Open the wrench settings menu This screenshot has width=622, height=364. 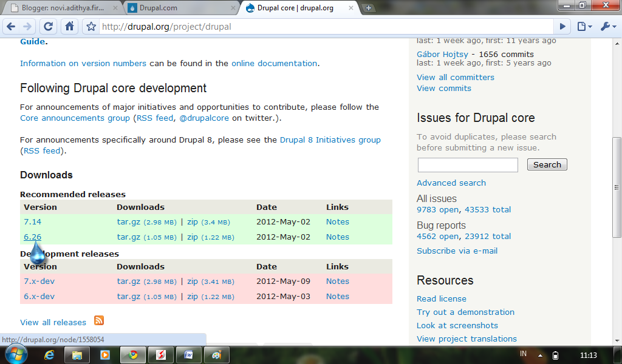608,27
